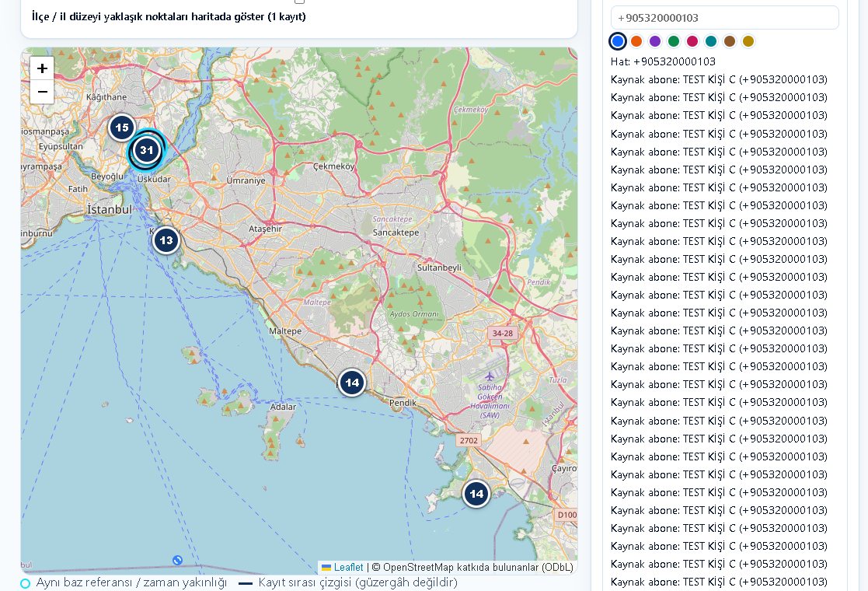Focus the +905320000103 phone number field

tap(724, 18)
